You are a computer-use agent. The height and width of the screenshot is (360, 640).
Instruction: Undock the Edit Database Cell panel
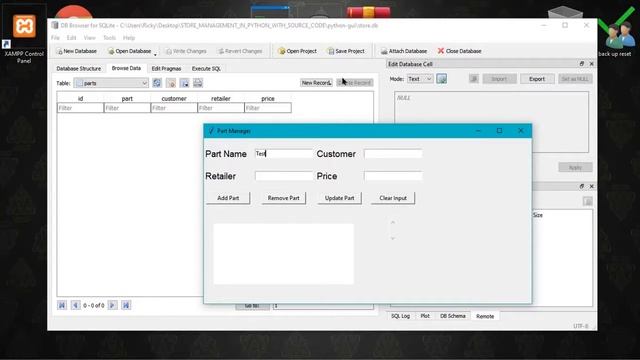pyautogui.click(x=582, y=64)
